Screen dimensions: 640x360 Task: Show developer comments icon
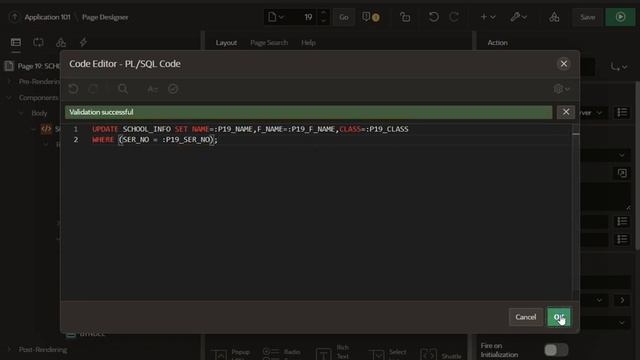[x=371, y=17]
